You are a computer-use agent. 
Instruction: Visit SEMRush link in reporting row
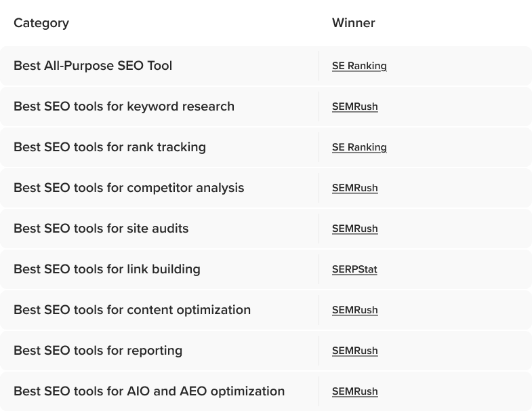(x=354, y=351)
